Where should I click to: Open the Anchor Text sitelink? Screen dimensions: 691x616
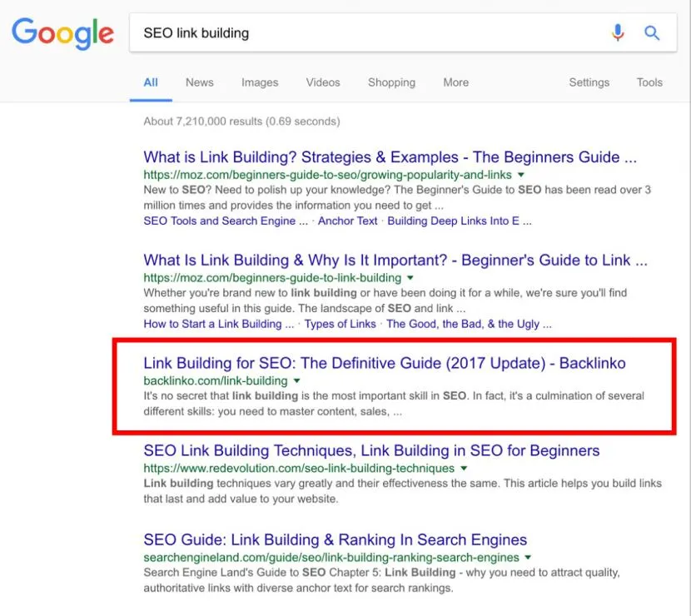348,221
